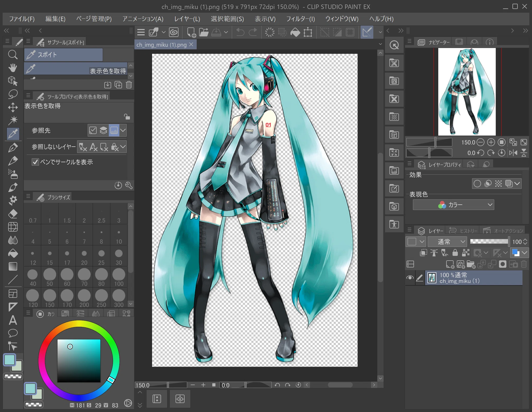Choose brush size 12
Viewport: 532px width, 412px height.
pyautogui.click(x=33, y=256)
